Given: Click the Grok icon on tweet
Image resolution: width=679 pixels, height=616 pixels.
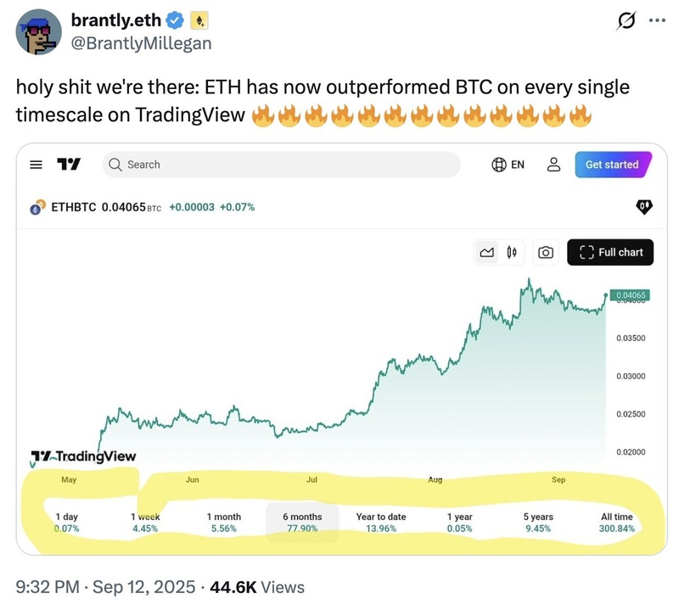Looking at the screenshot, I should (x=626, y=20).
